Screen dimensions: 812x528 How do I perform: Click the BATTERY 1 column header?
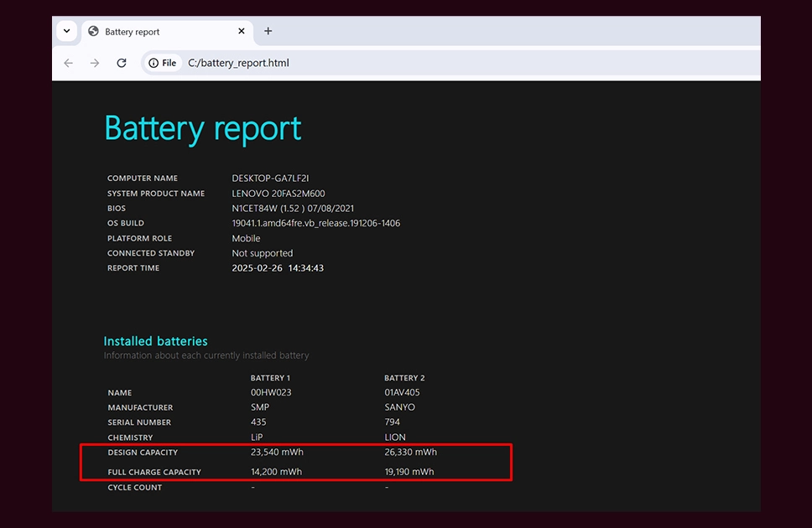pos(270,378)
